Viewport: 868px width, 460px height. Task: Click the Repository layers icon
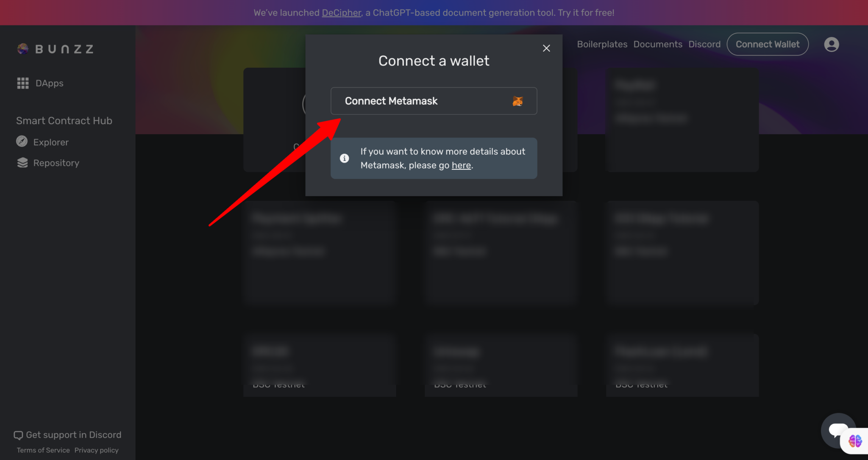tap(22, 162)
